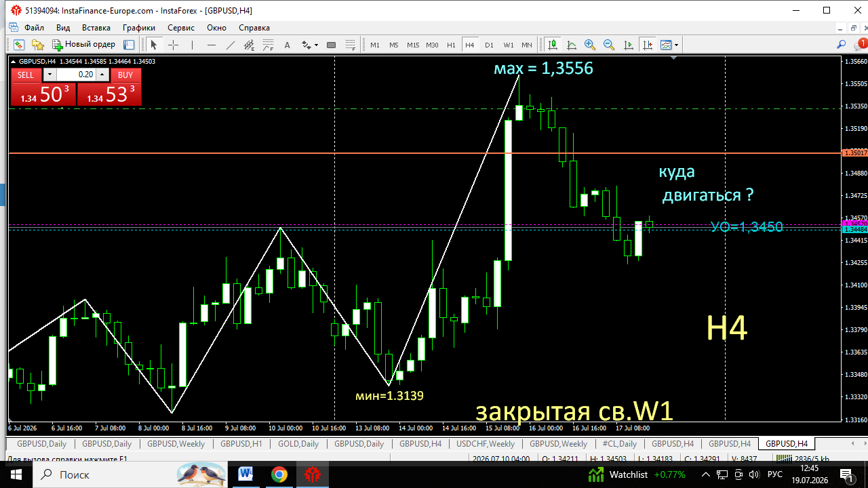
Task: Switch chart to line chart view
Action: coord(572,45)
